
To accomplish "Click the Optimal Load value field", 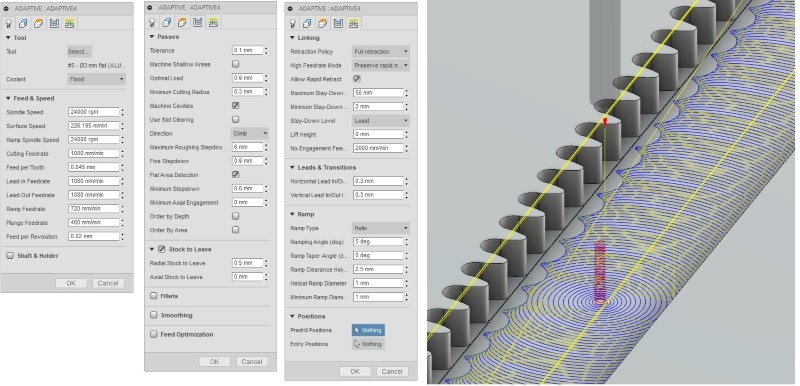I will [247, 78].
